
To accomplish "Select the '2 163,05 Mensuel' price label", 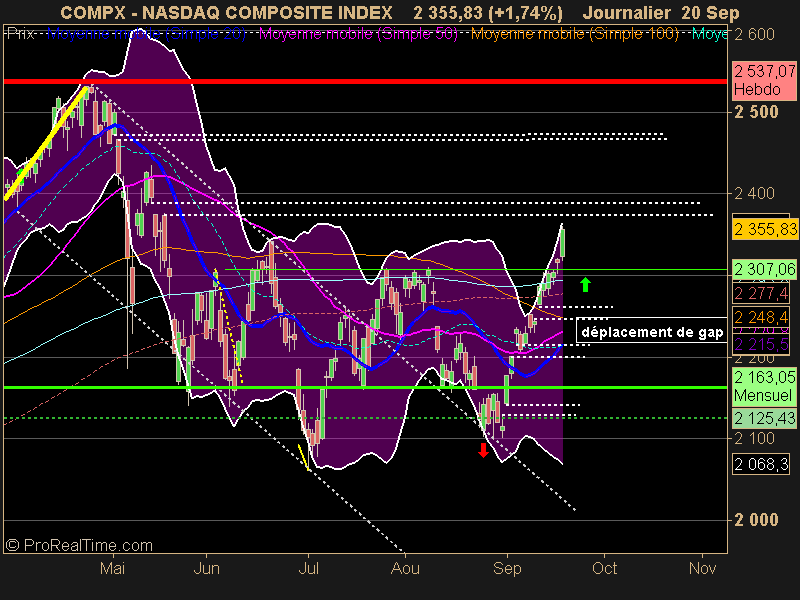I will point(764,387).
